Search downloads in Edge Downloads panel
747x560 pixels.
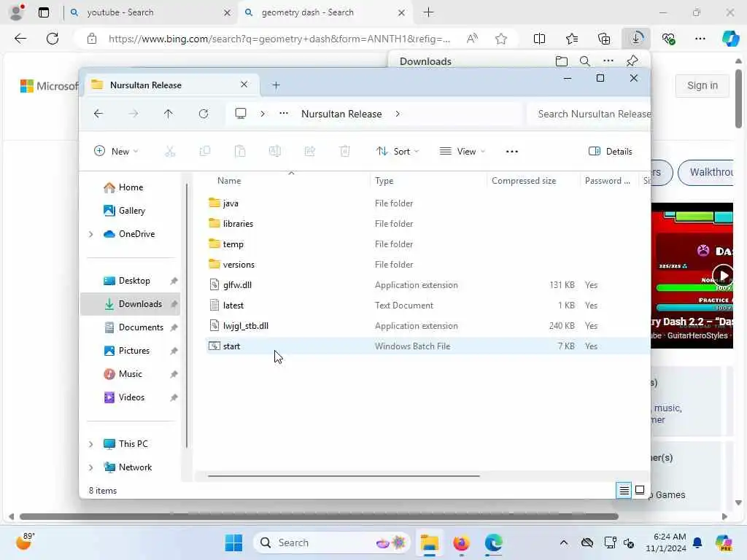point(585,61)
